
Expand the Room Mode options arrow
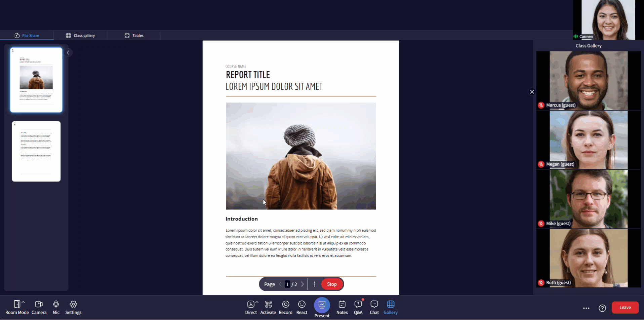click(x=23, y=303)
